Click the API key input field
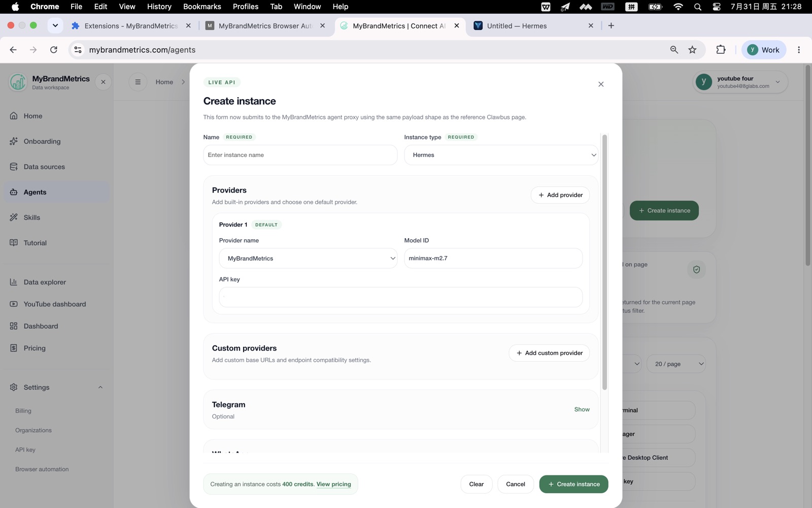This screenshot has width=812, height=508. [x=401, y=297]
